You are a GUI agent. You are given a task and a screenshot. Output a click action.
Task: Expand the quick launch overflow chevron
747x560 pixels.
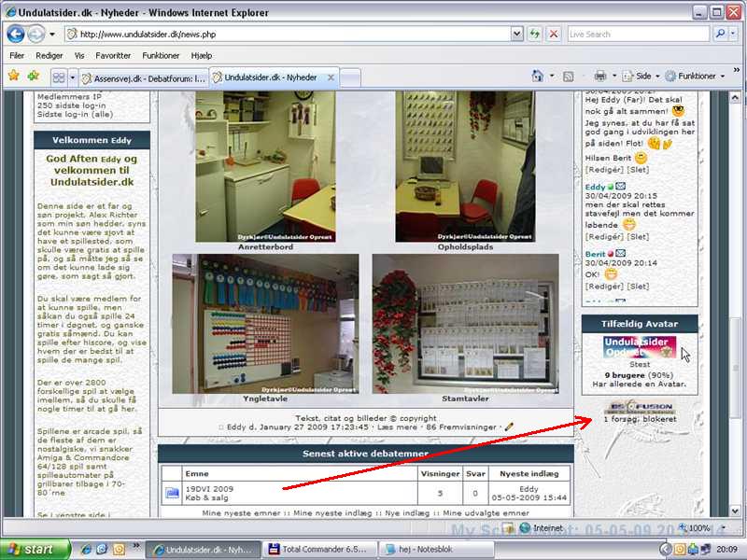136,546
